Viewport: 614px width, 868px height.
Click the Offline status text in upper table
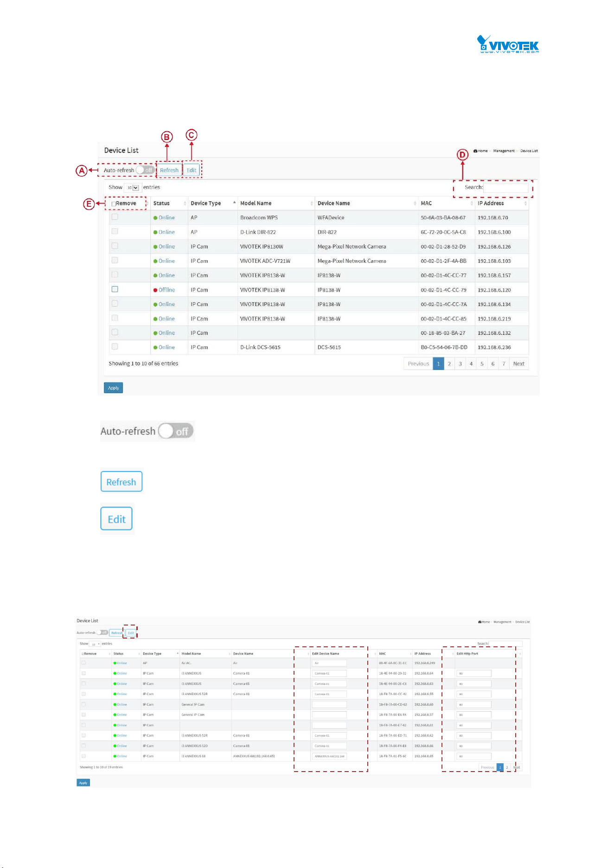click(x=166, y=290)
